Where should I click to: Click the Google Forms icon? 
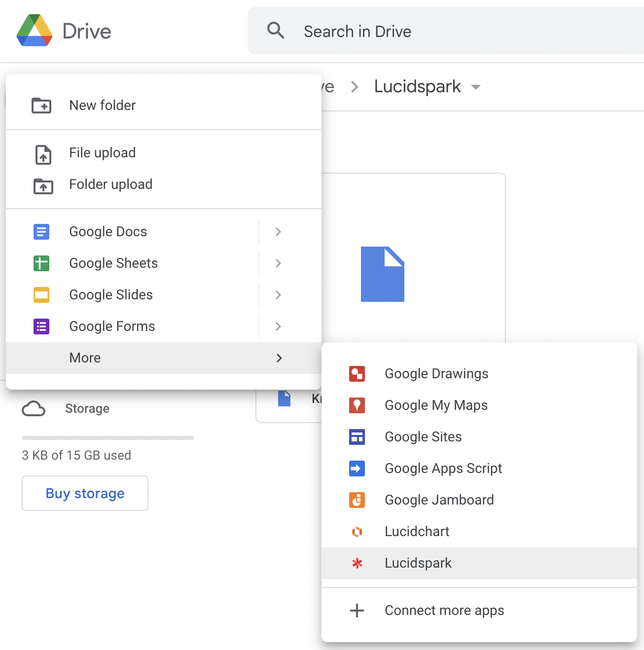click(41, 326)
